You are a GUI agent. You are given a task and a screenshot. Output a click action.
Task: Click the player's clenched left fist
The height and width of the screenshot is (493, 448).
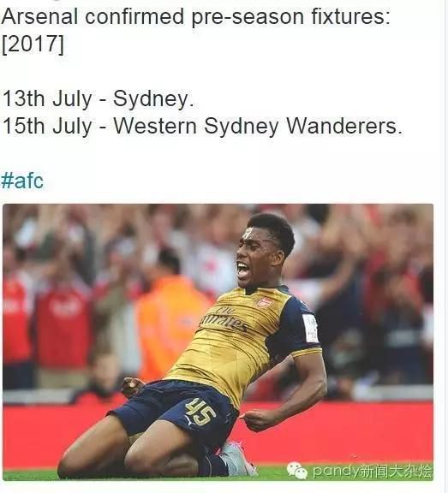point(132,385)
